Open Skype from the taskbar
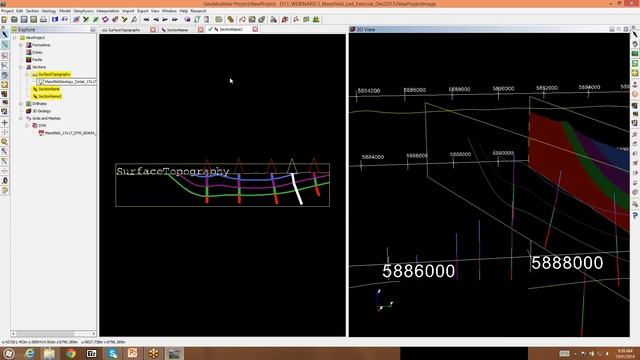Viewport: 640px width, 360px height. point(112,353)
